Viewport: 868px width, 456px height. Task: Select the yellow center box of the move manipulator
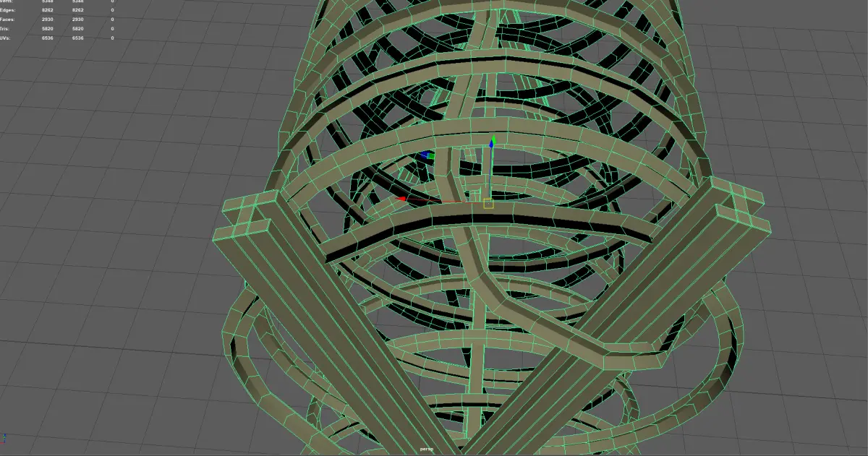(488, 204)
